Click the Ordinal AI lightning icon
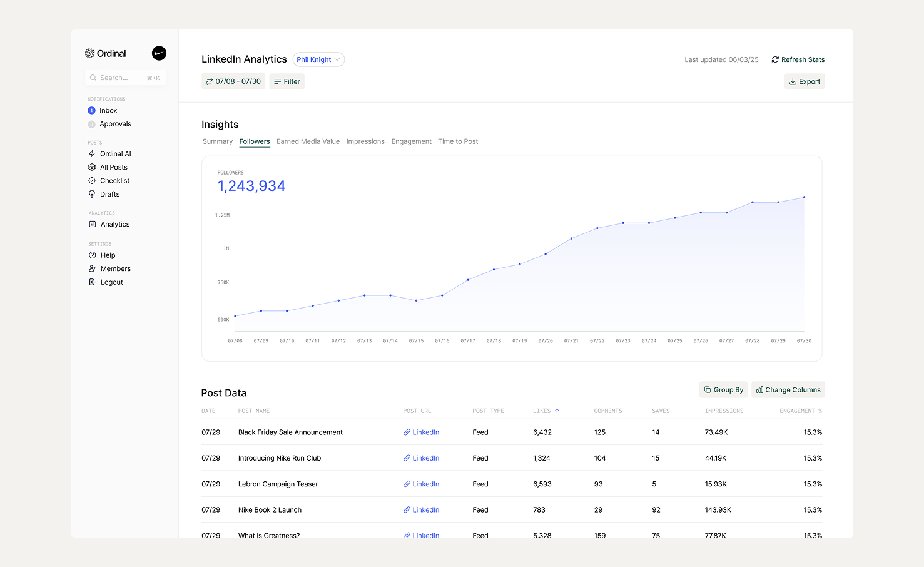This screenshot has width=924, height=567. [92, 153]
